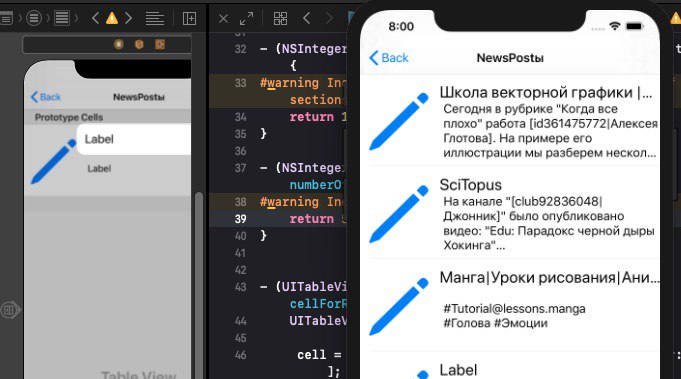The image size is (681, 379).
Task: Tap pencil icon of Школа векторной графики row
Action: 399,122
